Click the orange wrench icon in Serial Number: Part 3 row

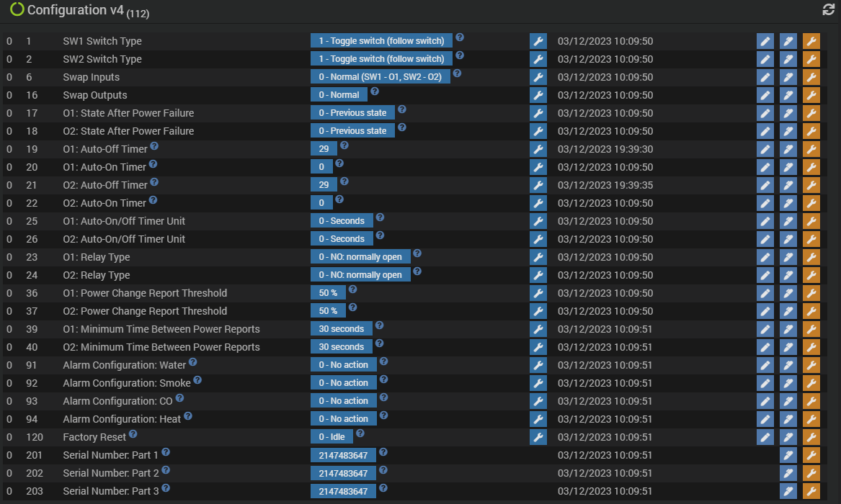pyautogui.click(x=811, y=491)
